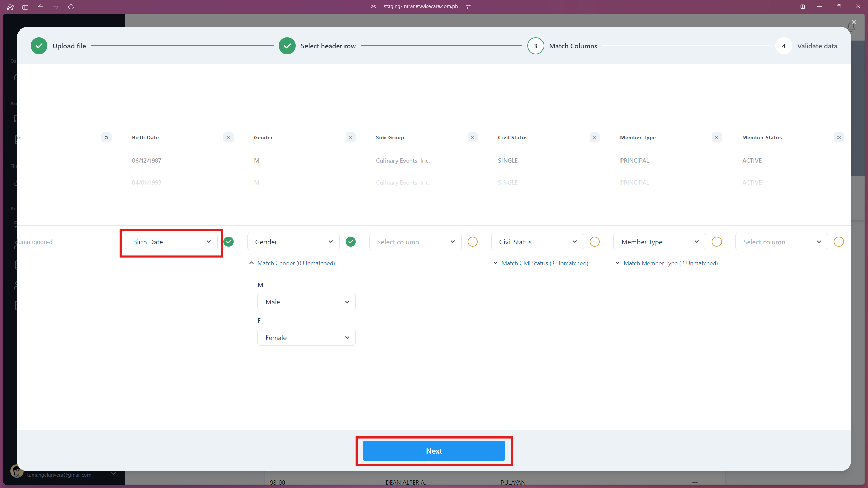Open the tune/filter icon beside the address bar
This screenshot has width=868, height=488.
click(x=468, y=6)
